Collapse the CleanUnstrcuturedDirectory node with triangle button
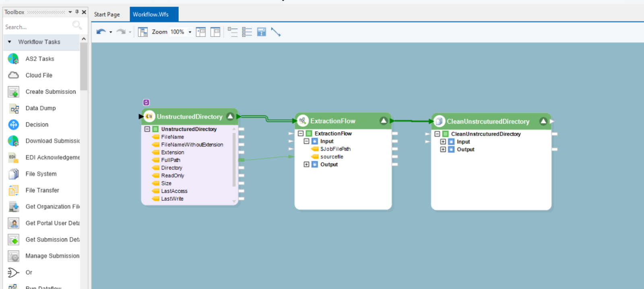644x289 pixels. [543, 121]
